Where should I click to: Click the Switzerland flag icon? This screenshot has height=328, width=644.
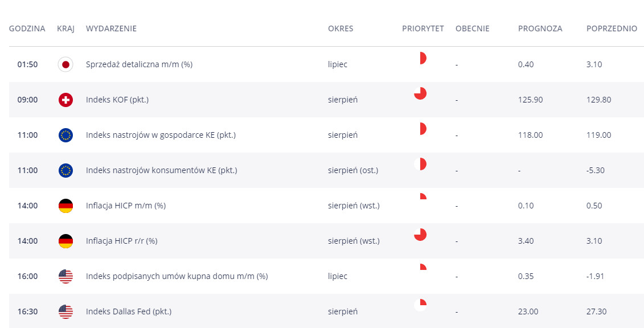65,100
